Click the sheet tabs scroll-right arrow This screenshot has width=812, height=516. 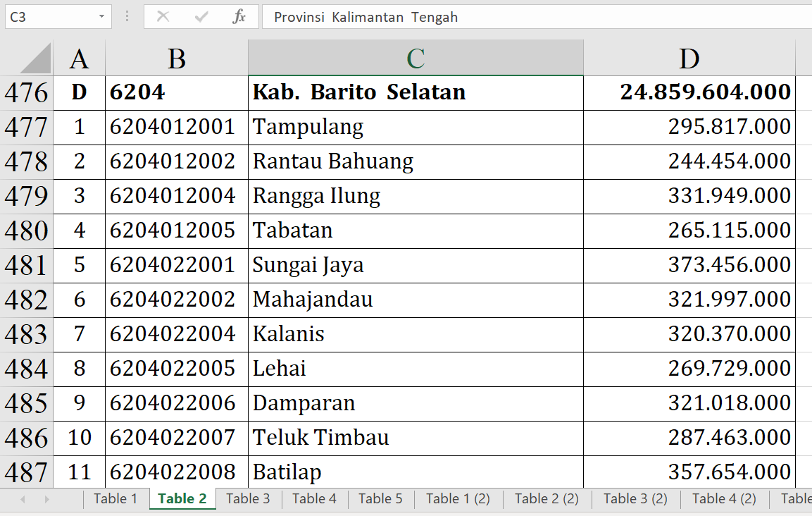[46, 499]
